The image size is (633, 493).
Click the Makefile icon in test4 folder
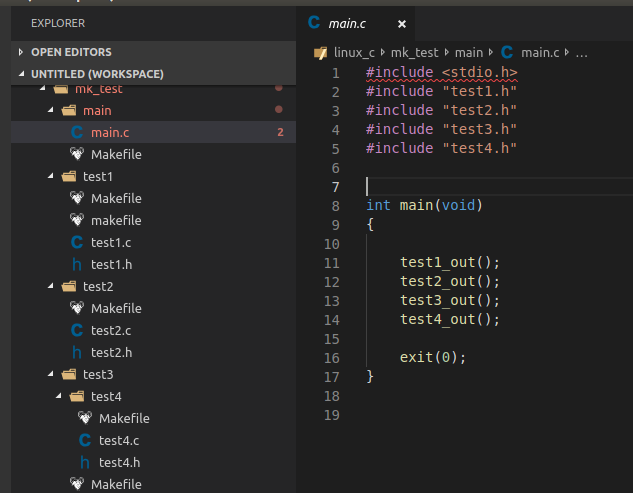pyautogui.click(x=85, y=418)
